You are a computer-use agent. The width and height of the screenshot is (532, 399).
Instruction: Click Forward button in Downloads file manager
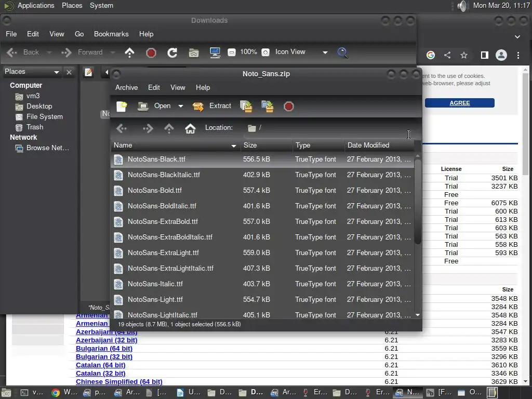coord(83,52)
